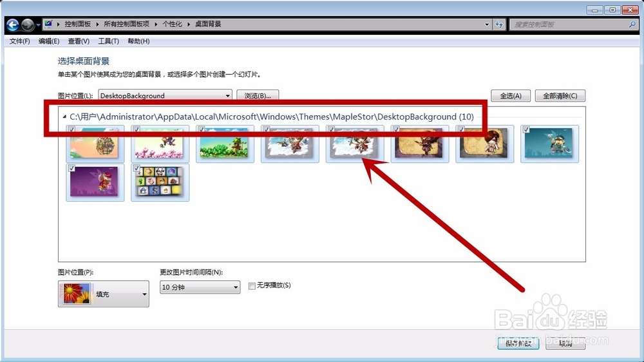644x362 pixels.
Task: Select the pink flowers wallpaper thumbnail
Action: (x=160, y=145)
